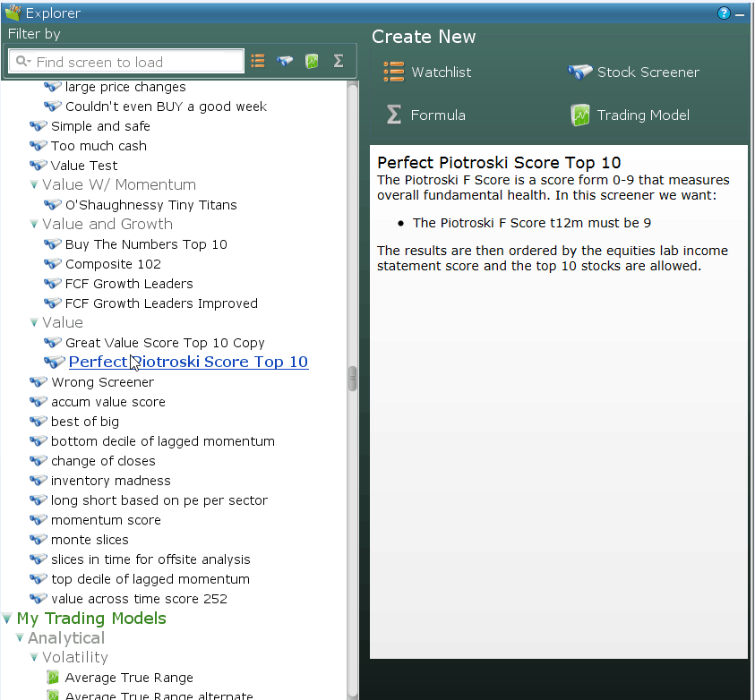Select the FCF Growth Leaders Improved screener
The width and height of the screenshot is (755, 700).
click(161, 303)
